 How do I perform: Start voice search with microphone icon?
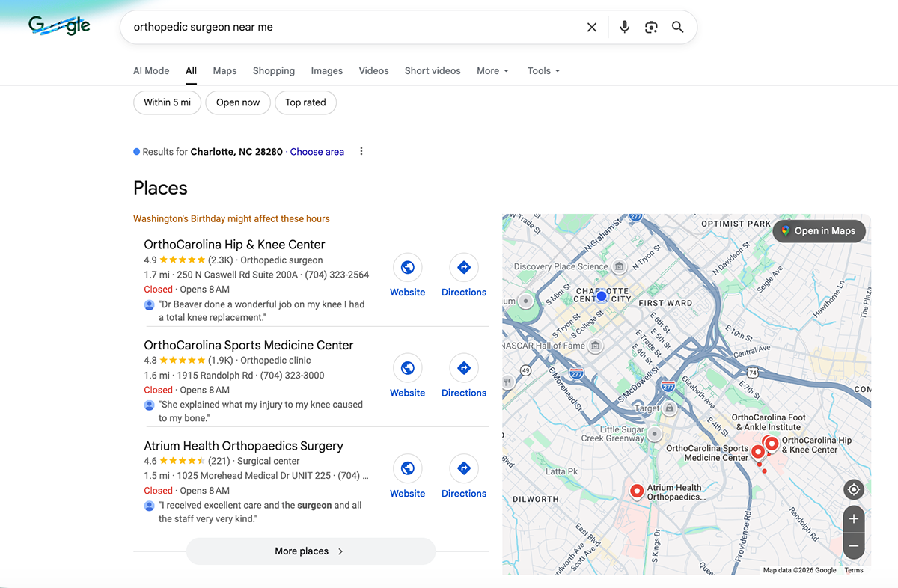click(x=624, y=28)
